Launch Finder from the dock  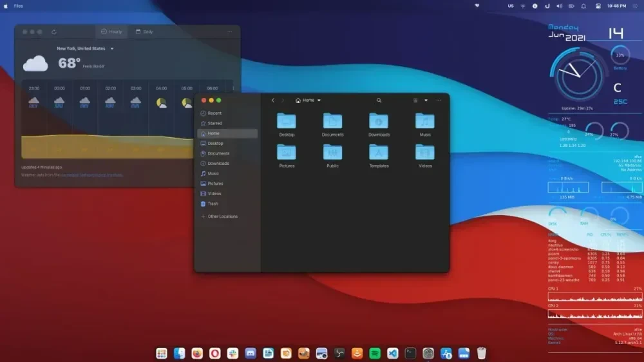[x=180, y=354]
